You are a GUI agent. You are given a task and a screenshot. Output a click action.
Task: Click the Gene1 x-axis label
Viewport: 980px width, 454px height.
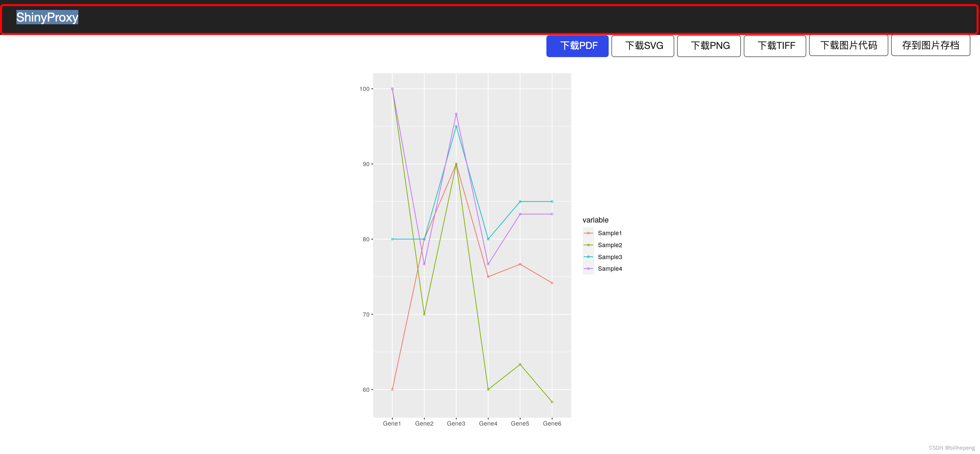pyautogui.click(x=392, y=423)
